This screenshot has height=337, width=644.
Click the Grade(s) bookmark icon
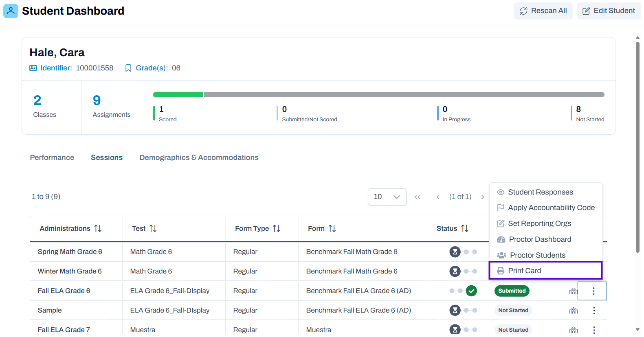[128, 68]
